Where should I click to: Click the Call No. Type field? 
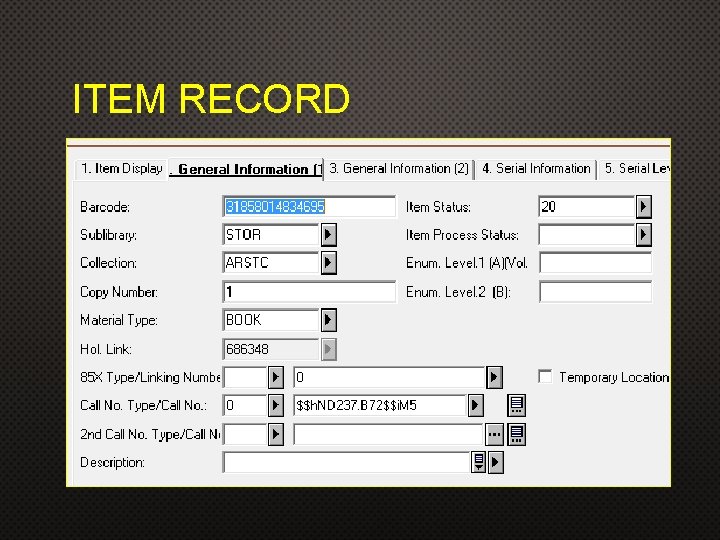pos(245,405)
